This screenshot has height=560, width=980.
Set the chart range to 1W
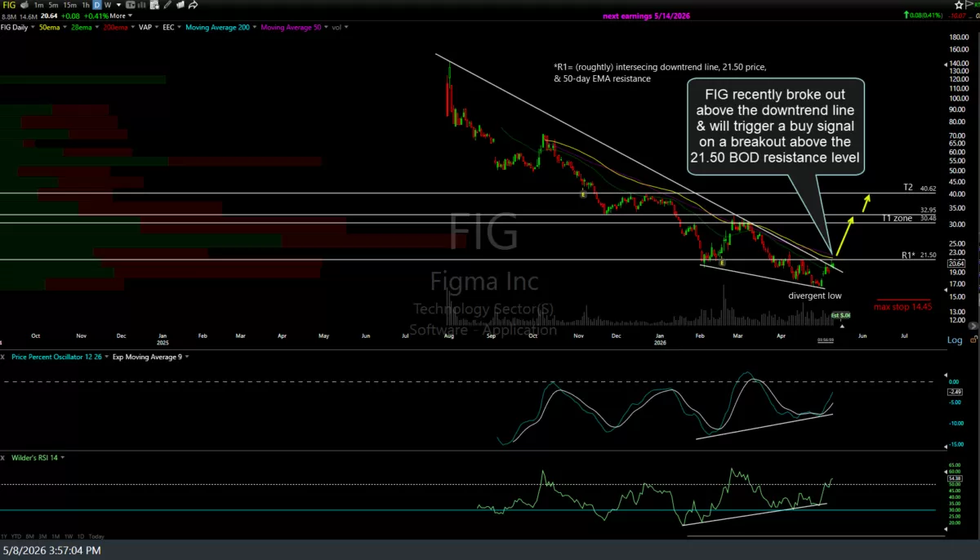67,536
